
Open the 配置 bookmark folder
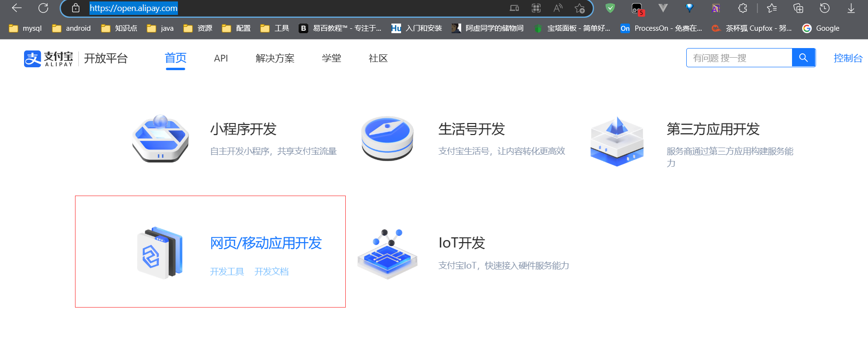click(237, 28)
